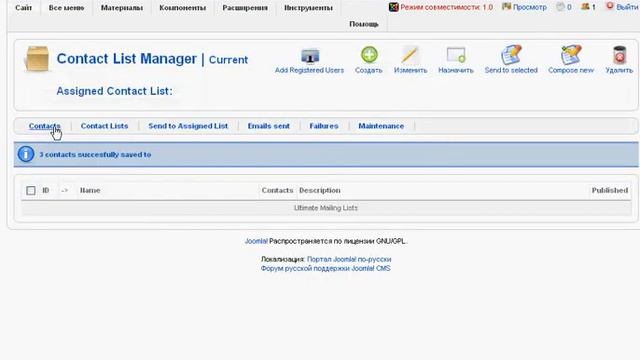This screenshot has width=640, height=360.
Task: Open the Все меню menu
Action: [x=66, y=8]
